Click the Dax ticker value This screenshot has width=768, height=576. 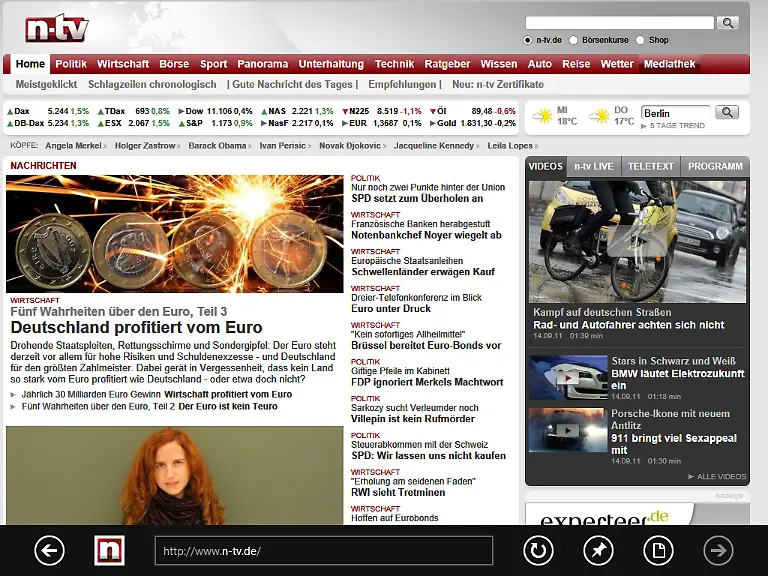click(x=58, y=111)
